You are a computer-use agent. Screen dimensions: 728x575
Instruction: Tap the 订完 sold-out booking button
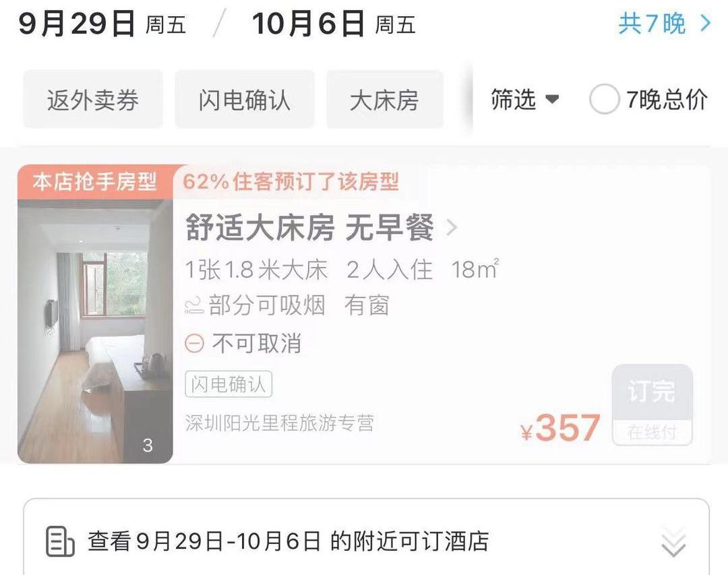coord(653,405)
